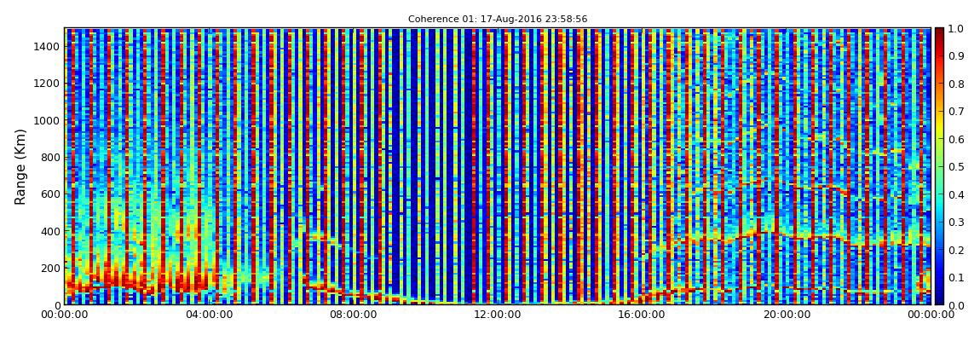The width and height of the screenshot is (980, 347).
Task: Click the 08:00:00 time axis label
Action: pyautogui.click(x=353, y=315)
